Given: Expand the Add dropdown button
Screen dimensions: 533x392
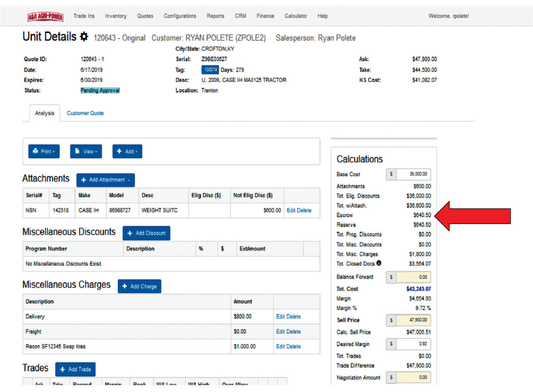Looking at the screenshot, I should [x=127, y=151].
